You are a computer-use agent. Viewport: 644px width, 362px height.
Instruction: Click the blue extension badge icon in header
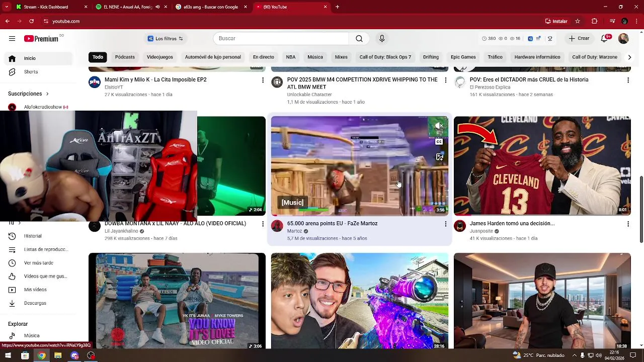pyautogui.click(x=530, y=39)
